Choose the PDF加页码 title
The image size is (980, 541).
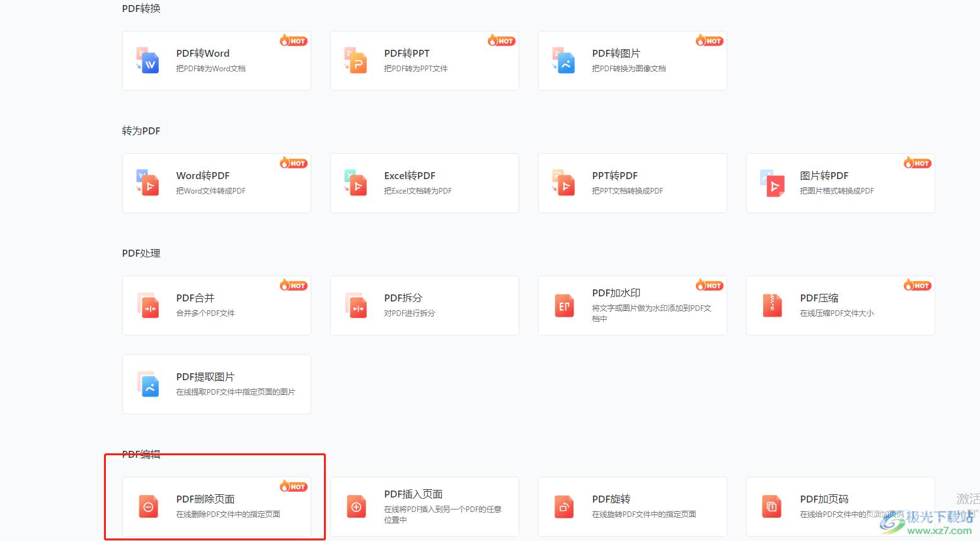(x=824, y=499)
